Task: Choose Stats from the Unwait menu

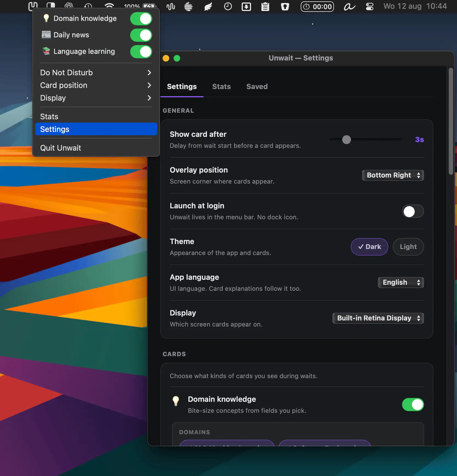Action: coord(96,117)
